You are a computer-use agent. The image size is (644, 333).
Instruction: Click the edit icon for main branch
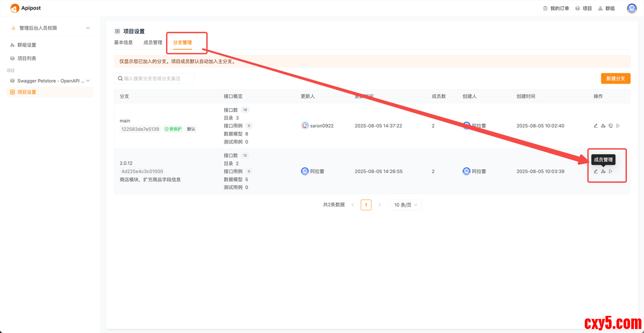[x=596, y=126]
